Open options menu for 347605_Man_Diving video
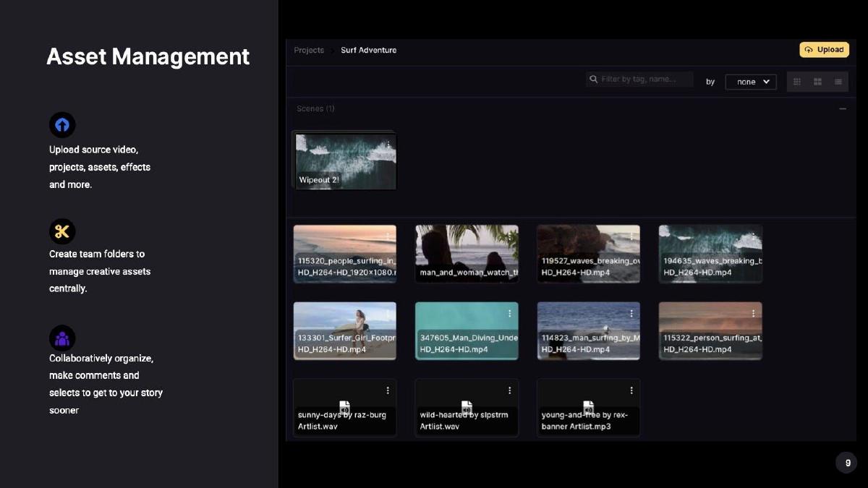Viewport: 868px width, 488px height. tap(510, 313)
